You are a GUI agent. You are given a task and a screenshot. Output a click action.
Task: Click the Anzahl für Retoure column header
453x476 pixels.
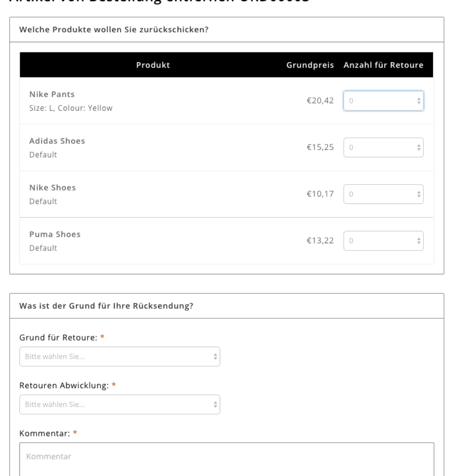pyautogui.click(x=383, y=65)
